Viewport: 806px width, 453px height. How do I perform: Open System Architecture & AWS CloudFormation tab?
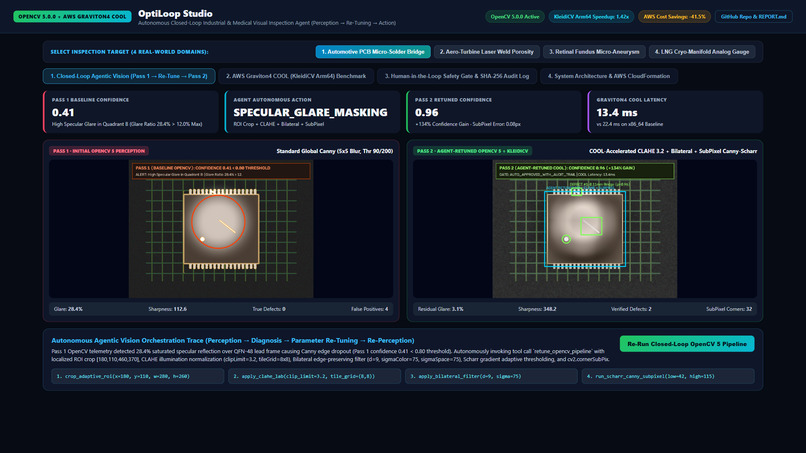click(x=609, y=76)
